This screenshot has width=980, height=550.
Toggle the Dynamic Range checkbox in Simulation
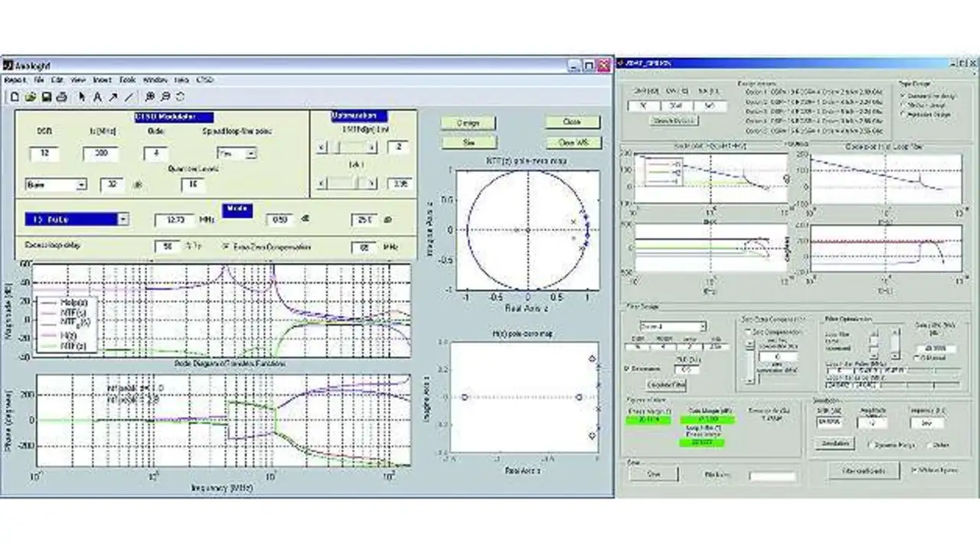871,444
